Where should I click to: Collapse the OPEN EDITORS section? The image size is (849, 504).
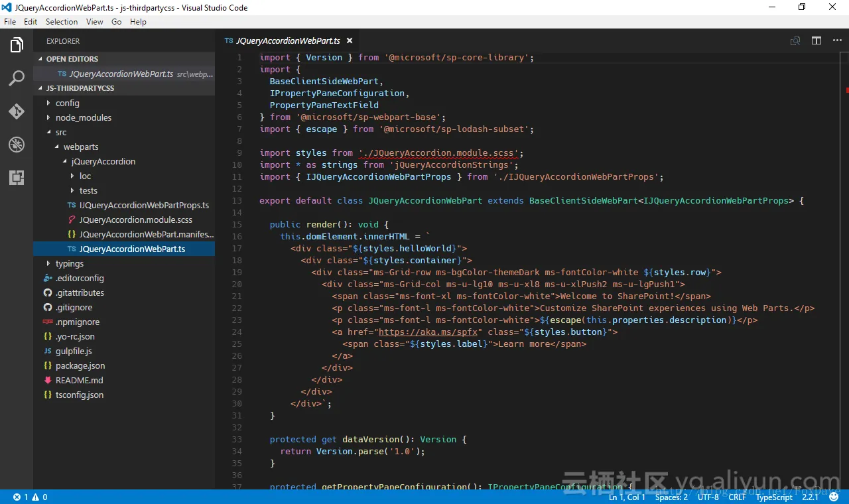click(x=124, y=59)
